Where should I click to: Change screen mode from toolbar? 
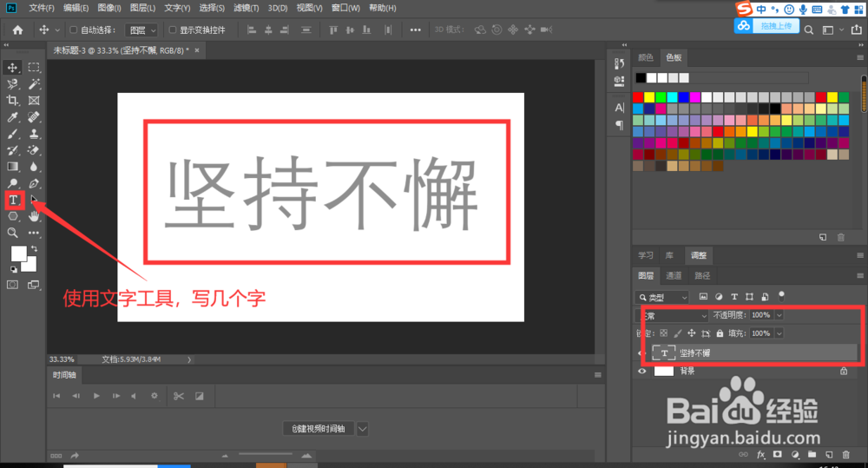pos(34,285)
